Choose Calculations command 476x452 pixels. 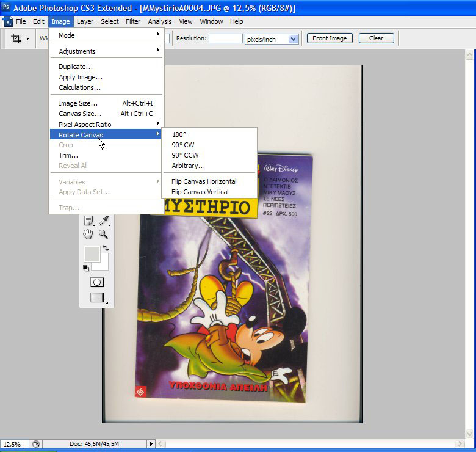106,87
